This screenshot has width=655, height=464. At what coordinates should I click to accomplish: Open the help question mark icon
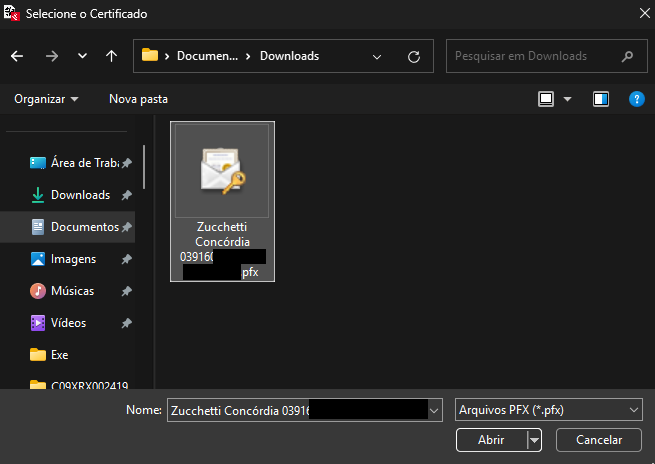(635, 99)
